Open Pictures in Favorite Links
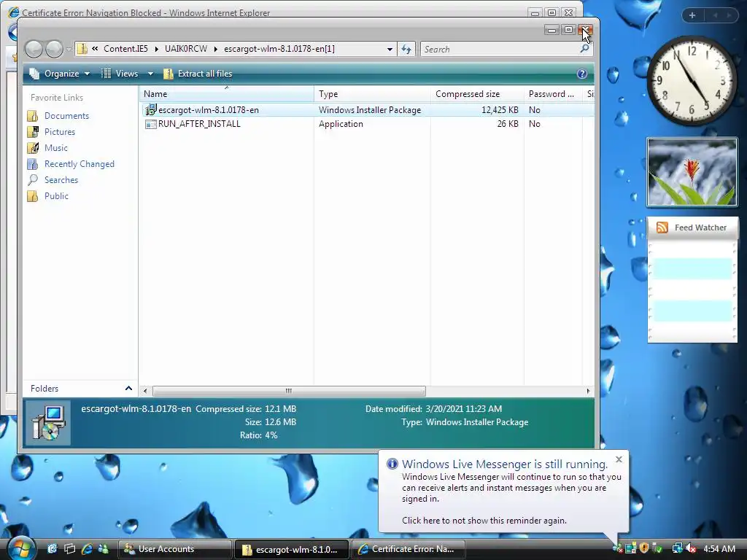 tap(60, 132)
